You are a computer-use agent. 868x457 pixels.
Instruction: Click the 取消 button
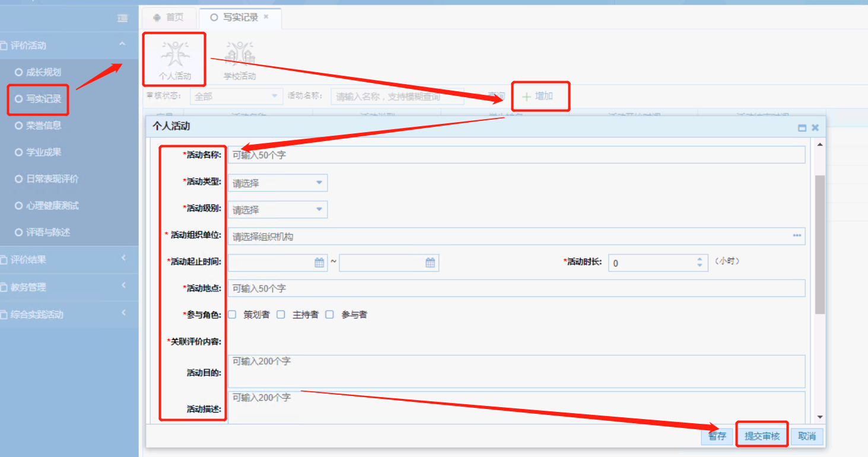pos(807,436)
